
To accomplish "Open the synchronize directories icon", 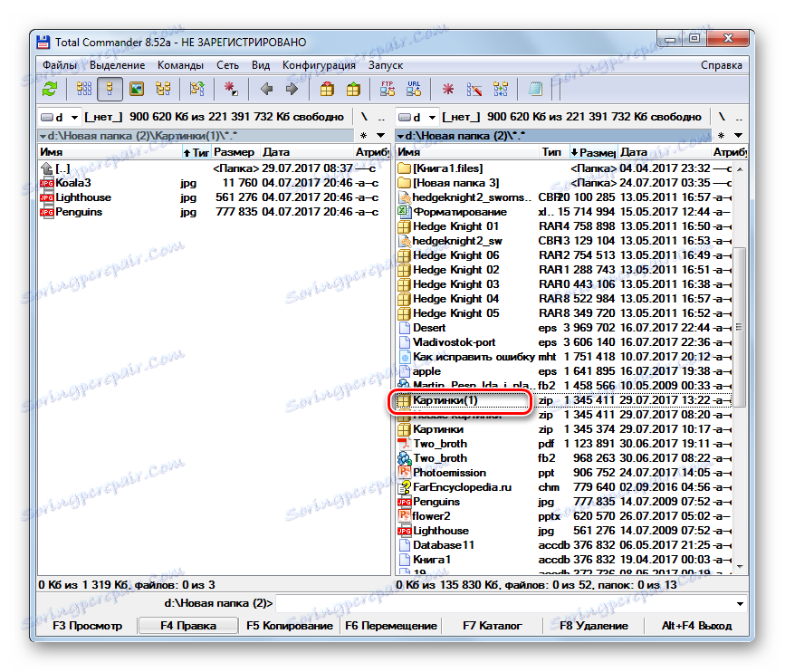I will 500,90.
